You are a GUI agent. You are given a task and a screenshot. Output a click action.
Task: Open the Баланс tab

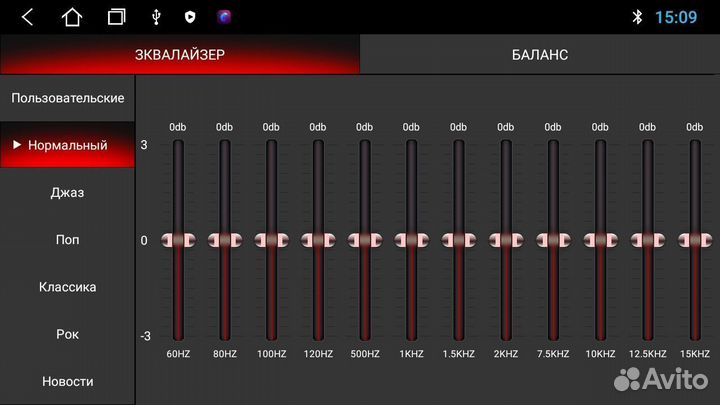pyautogui.click(x=539, y=55)
